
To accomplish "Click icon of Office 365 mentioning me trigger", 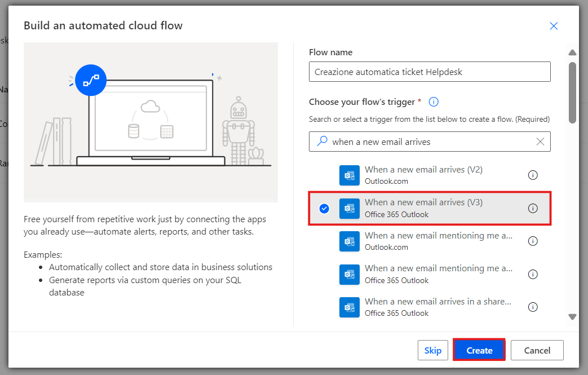I will [349, 274].
